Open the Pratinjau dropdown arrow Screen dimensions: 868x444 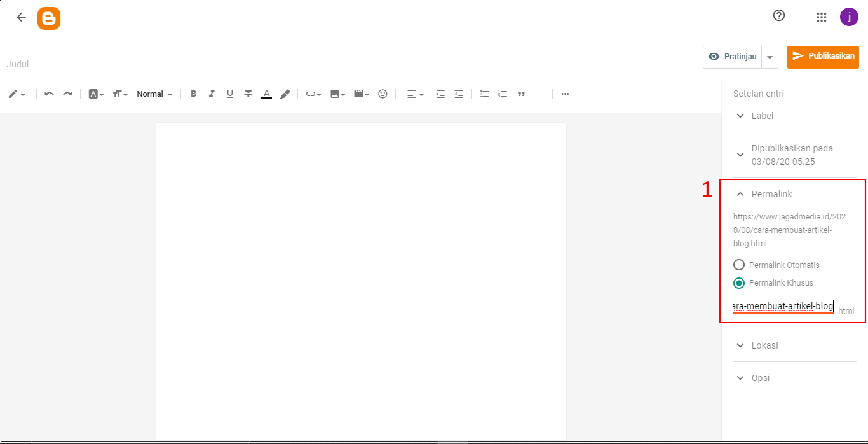[x=769, y=57]
